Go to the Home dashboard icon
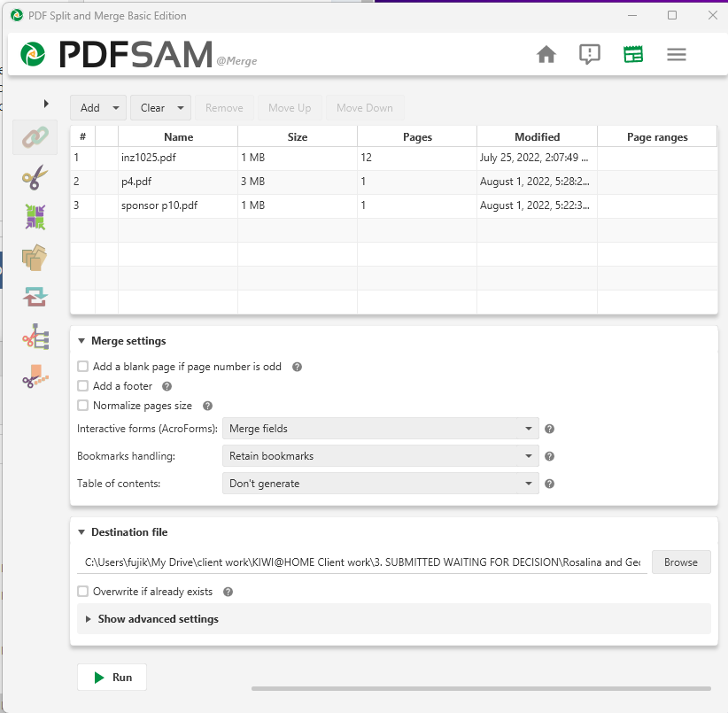This screenshot has height=713, width=728. (x=546, y=55)
